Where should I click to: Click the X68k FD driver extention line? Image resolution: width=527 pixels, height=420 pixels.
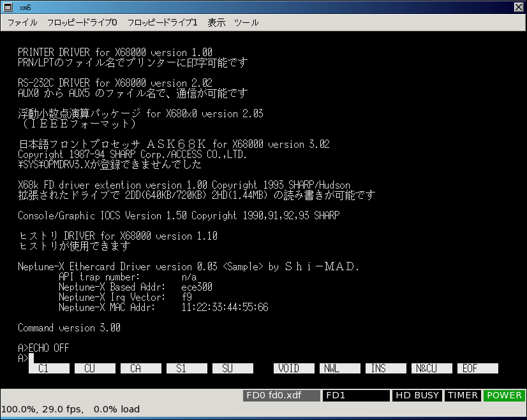coord(184,185)
